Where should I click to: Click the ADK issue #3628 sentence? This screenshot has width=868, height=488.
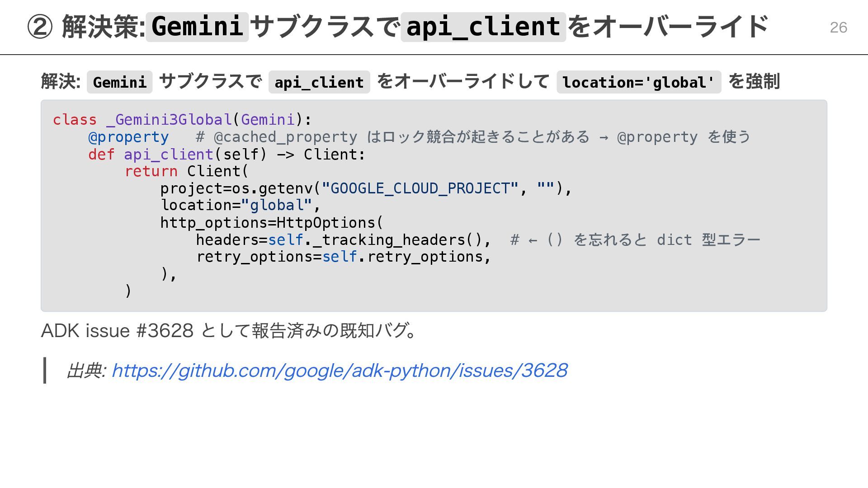(x=228, y=331)
